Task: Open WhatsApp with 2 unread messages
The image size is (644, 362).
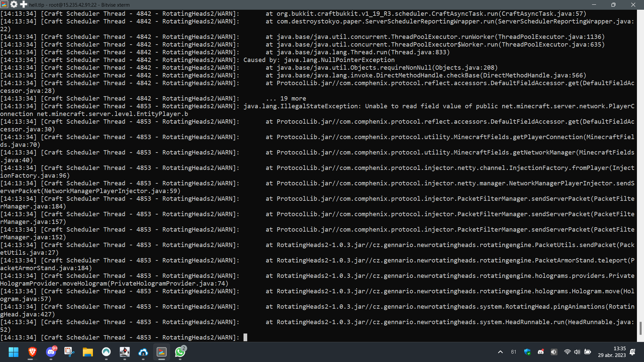Action: point(180,352)
